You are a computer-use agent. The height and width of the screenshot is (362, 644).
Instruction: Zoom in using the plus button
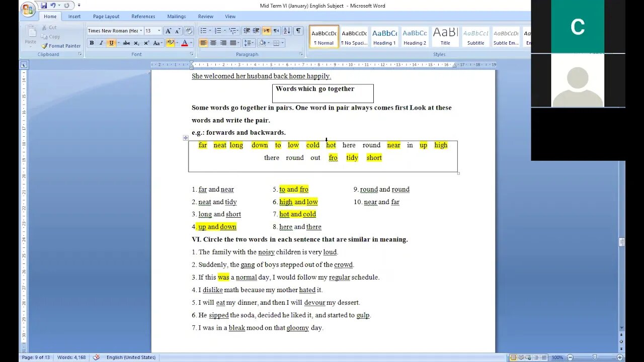(619, 357)
